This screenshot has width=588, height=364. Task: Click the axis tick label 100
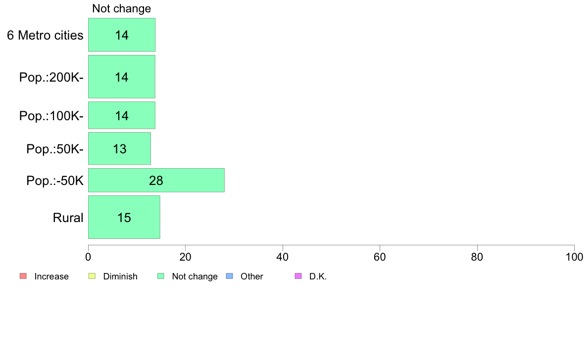pyautogui.click(x=574, y=257)
